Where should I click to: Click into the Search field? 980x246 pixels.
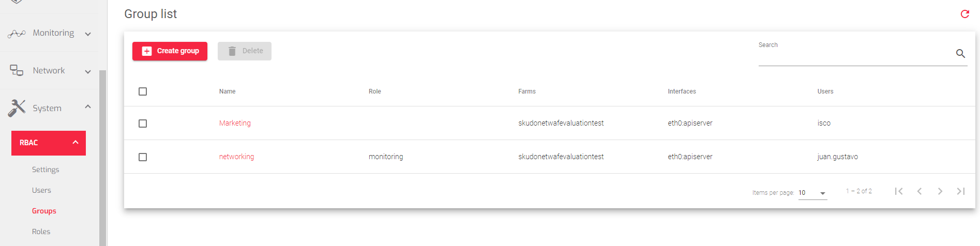click(855, 54)
